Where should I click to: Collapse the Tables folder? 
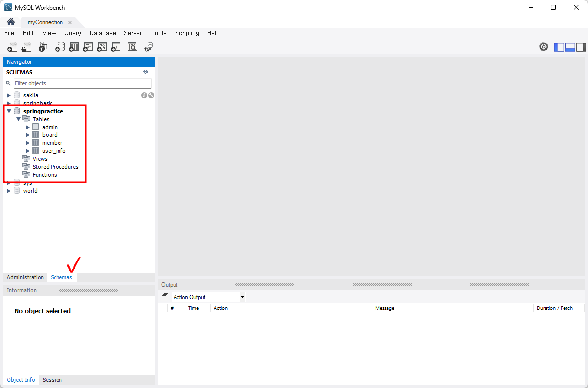click(x=18, y=119)
